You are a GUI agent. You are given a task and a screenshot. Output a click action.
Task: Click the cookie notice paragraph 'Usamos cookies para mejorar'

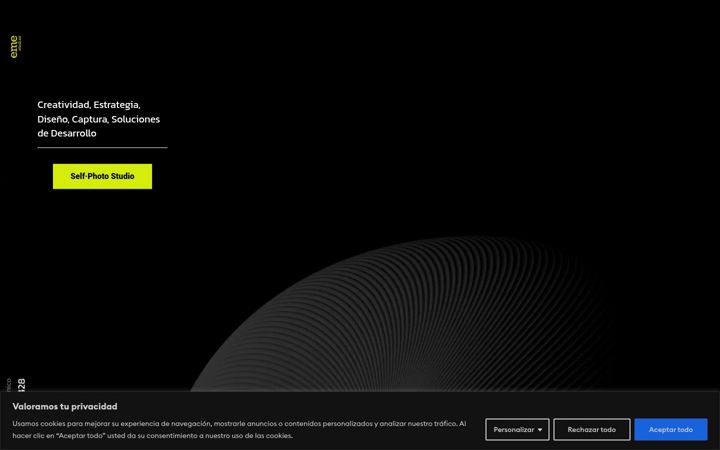point(239,429)
